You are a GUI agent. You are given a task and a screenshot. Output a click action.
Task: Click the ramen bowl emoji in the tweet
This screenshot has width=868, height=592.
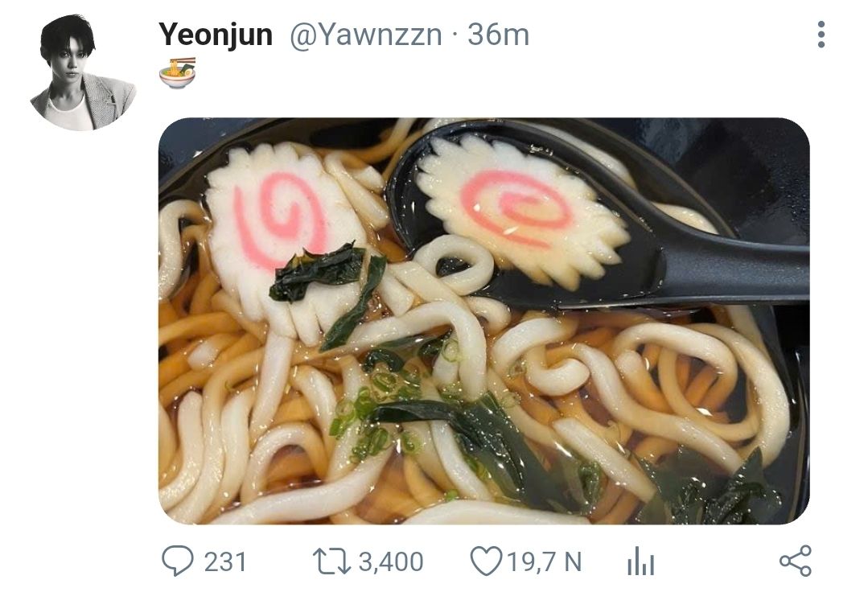pos(177,72)
